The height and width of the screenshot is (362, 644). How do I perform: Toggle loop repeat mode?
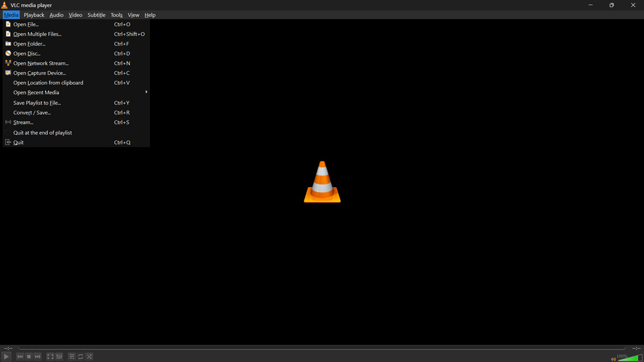[x=80, y=357]
